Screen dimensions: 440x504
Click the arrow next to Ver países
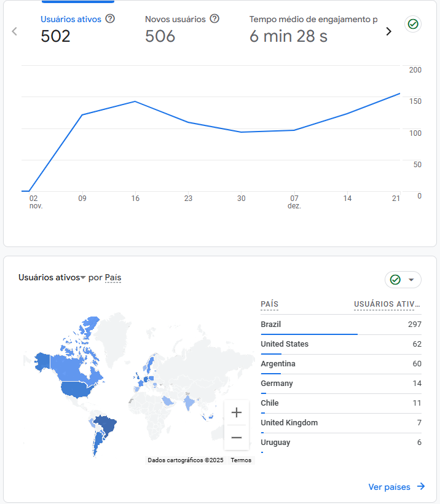pyautogui.click(x=421, y=486)
